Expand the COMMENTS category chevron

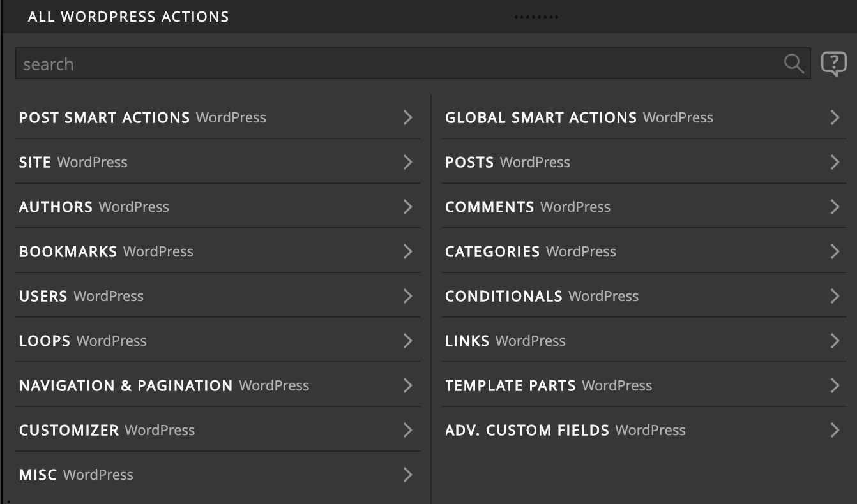click(835, 207)
